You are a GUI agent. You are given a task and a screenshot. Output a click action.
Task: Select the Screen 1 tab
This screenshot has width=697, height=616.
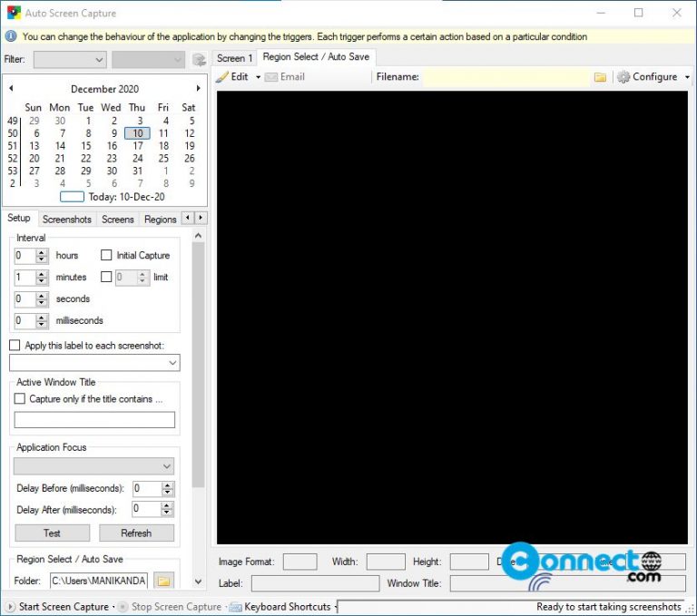(234, 58)
